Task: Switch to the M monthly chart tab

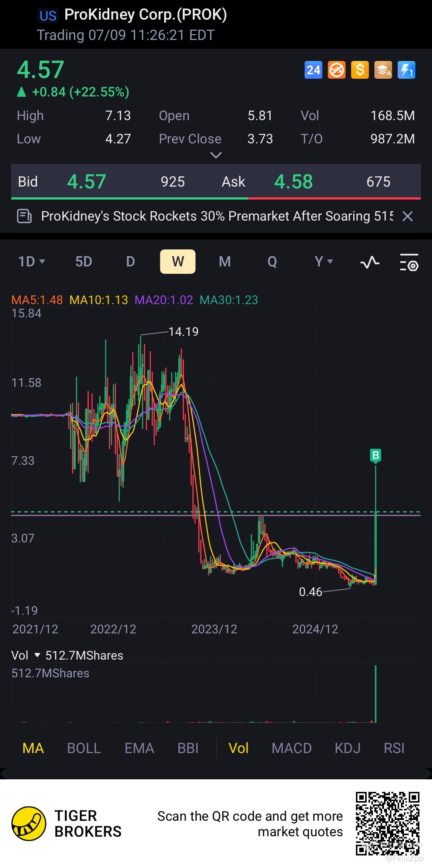Action: coord(224,262)
